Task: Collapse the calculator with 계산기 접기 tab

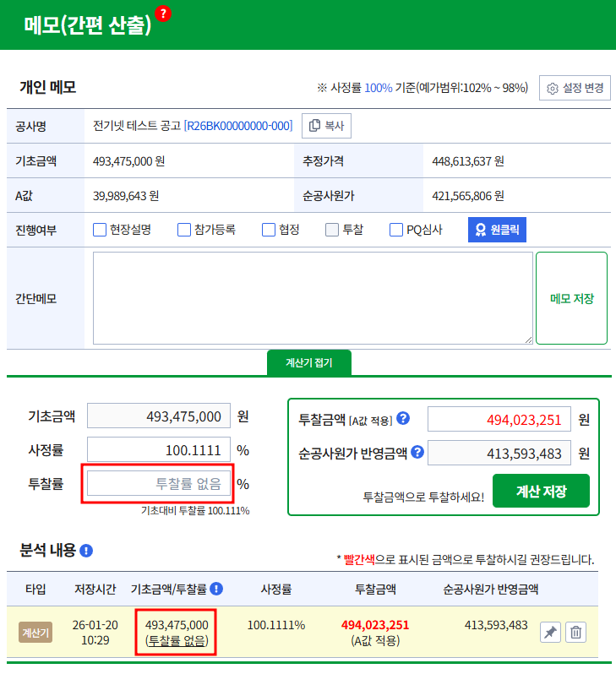Action: pyautogui.click(x=308, y=362)
